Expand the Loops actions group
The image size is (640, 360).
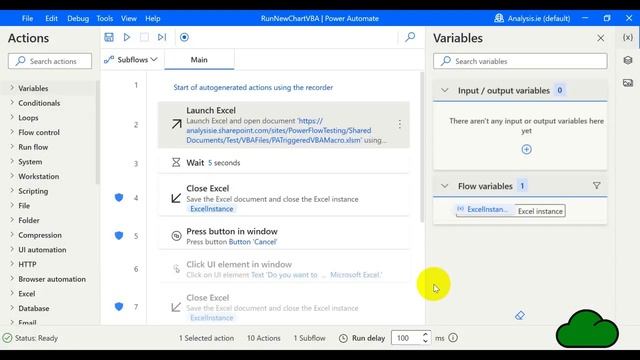(12, 117)
